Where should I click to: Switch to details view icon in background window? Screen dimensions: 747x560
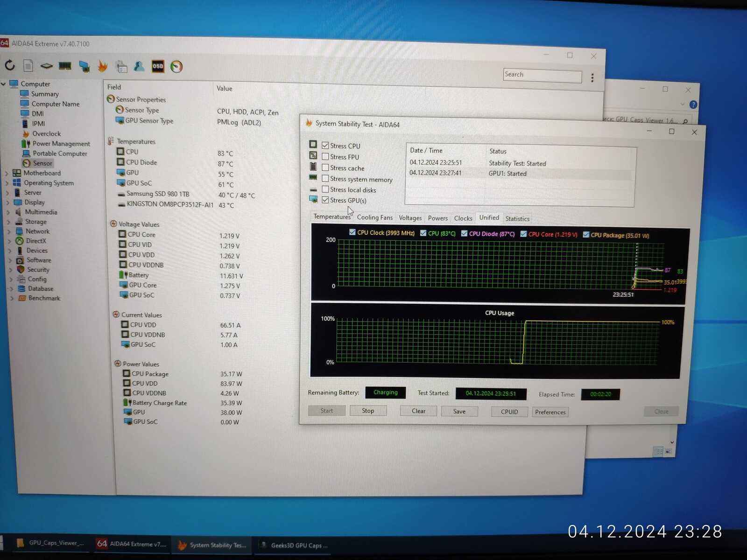(x=658, y=451)
